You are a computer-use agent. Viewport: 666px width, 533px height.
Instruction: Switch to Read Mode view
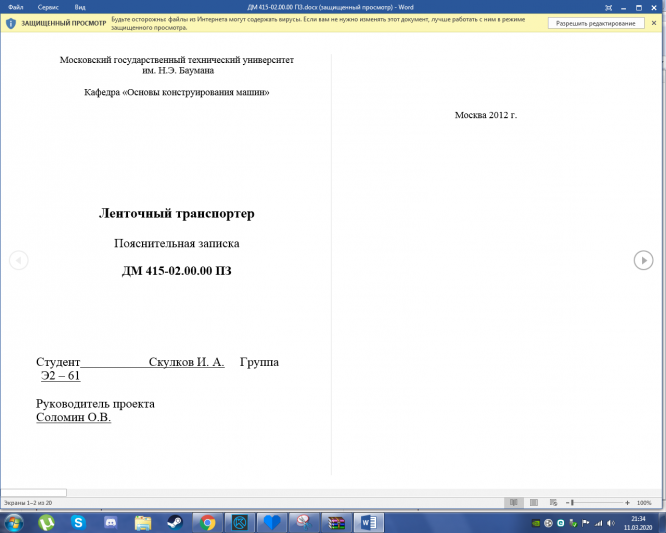tap(514, 502)
